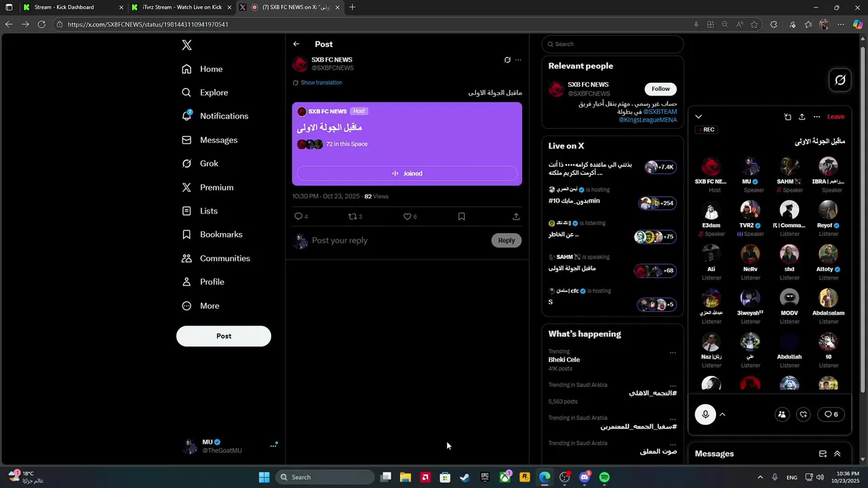Image resolution: width=868 pixels, height=488 pixels.
Task: Expand microphone options chevron
Action: 722,414
